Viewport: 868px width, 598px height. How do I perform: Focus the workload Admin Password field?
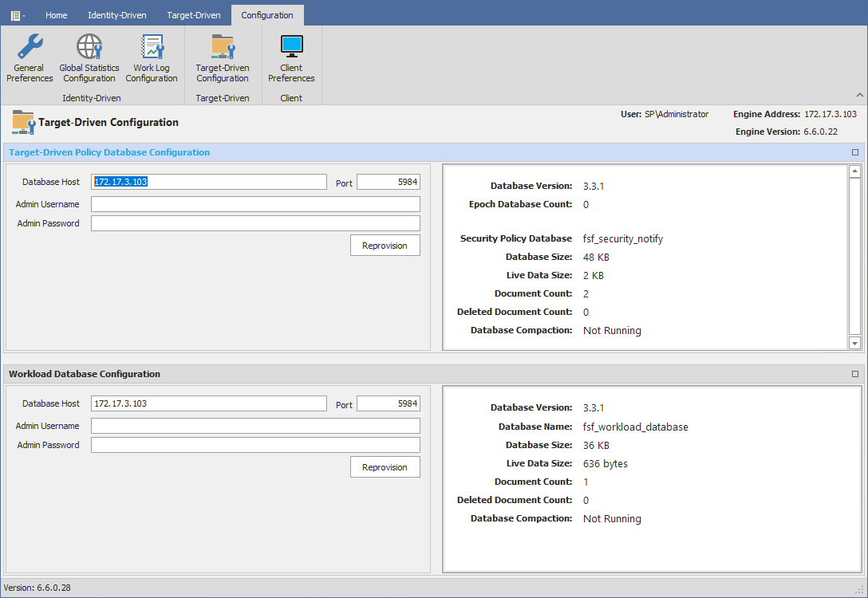point(255,445)
